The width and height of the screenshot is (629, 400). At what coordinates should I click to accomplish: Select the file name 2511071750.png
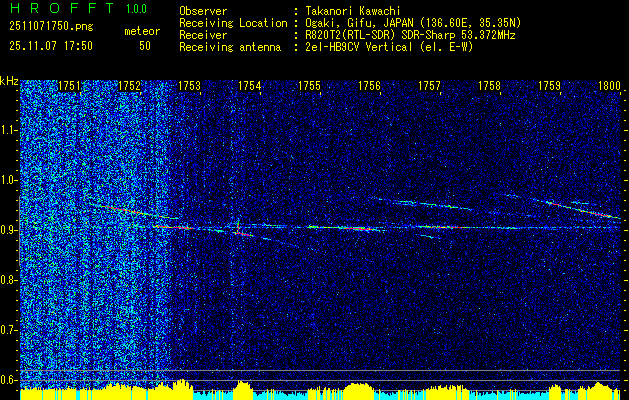tap(51, 27)
